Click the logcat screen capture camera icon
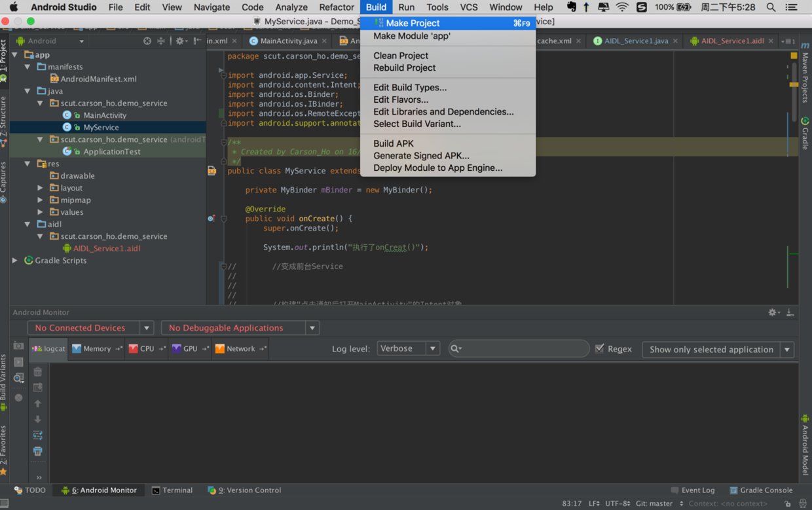Image resolution: width=812 pixels, height=510 pixels. [18, 346]
